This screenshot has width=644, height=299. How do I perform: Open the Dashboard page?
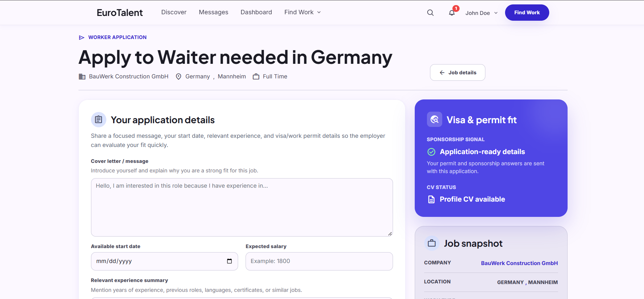click(x=256, y=12)
